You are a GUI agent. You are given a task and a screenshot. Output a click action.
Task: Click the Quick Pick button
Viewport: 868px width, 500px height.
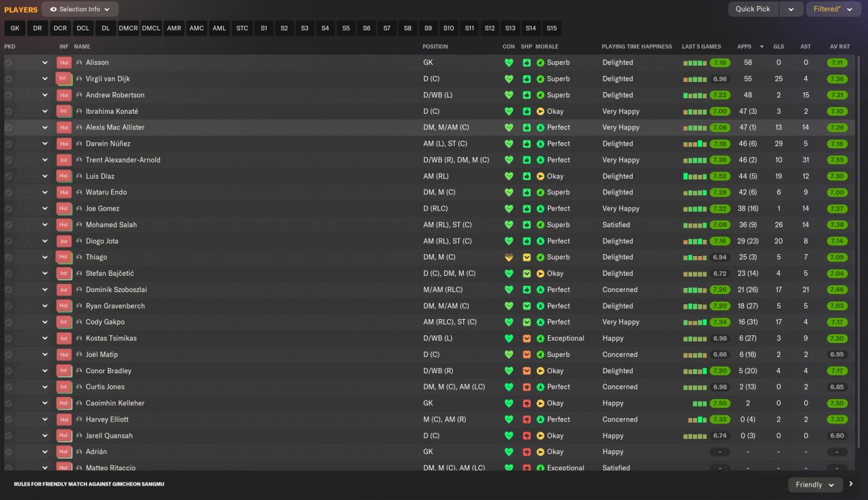[753, 9]
